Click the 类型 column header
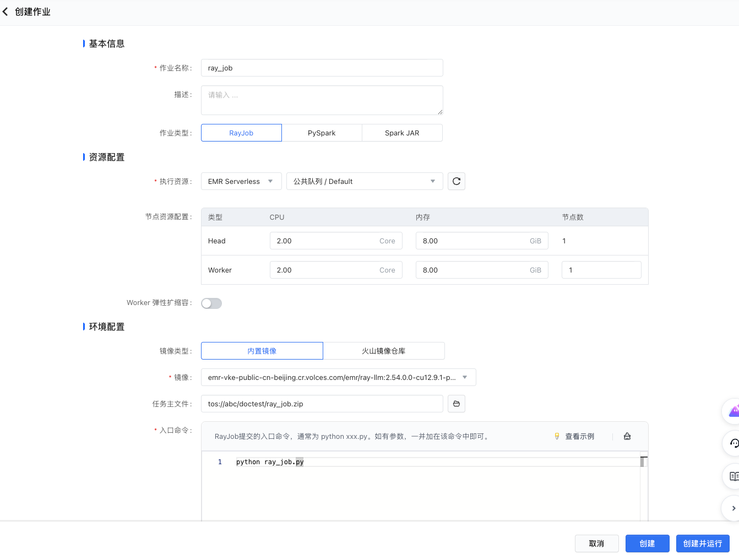Viewport: 739px width, 560px height. (x=215, y=217)
